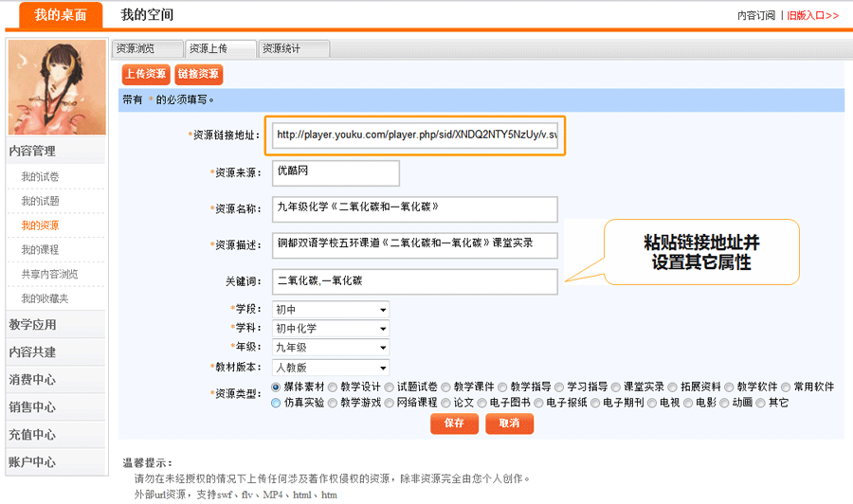The image size is (853, 504).
Task: Click the 上传资源 button
Action: point(145,74)
